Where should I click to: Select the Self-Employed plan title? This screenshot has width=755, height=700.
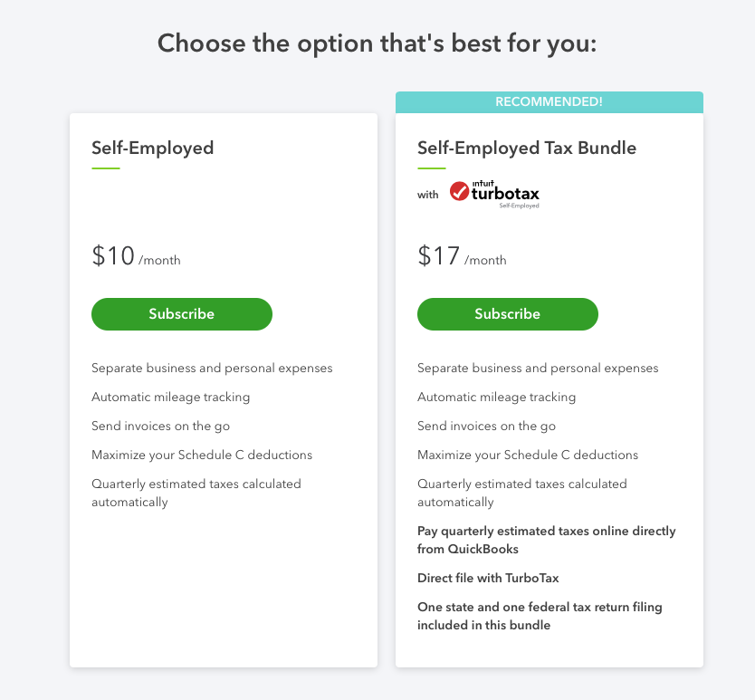tap(152, 148)
